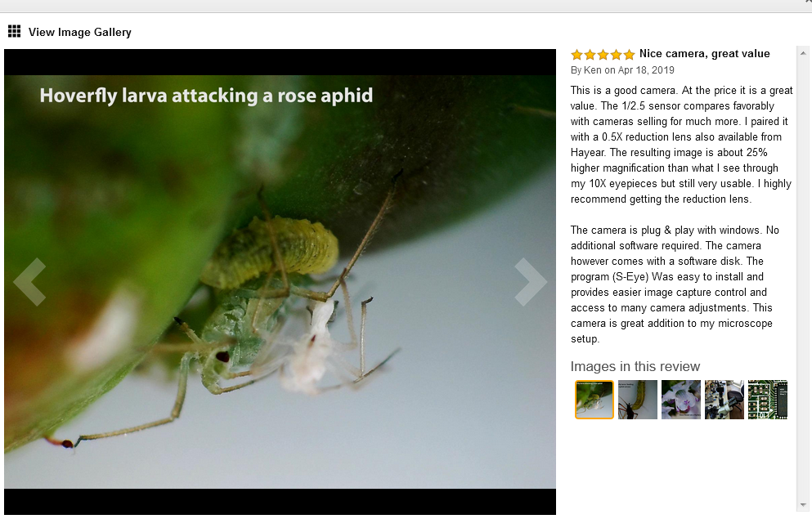The width and height of the screenshot is (812, 519).
Task: Click the 'Images in this review' heading
Action: (x=635, y=366)
